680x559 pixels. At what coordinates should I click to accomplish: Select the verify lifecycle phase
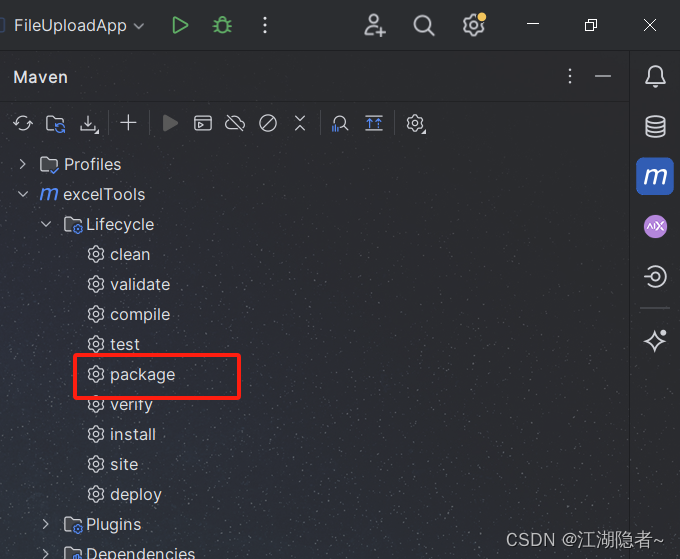tap(120, 404)
